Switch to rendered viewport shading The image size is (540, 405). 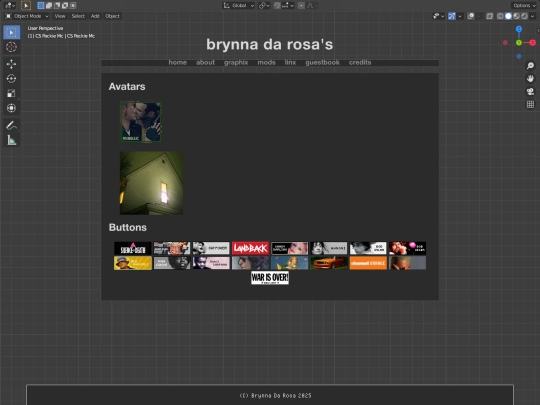pos(524,16)
